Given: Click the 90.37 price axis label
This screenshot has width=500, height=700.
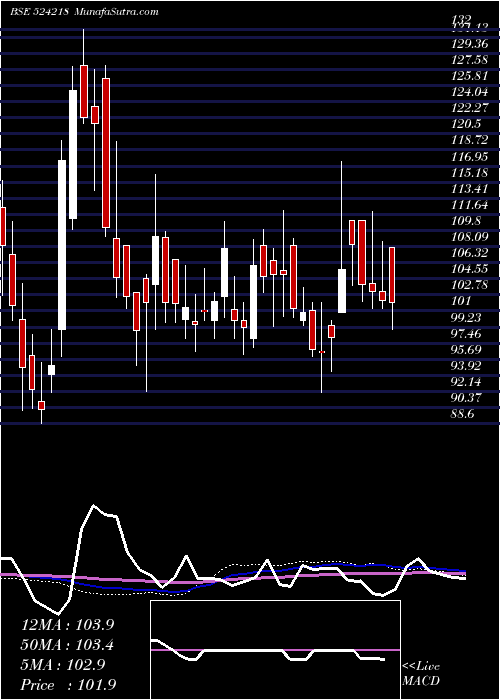Looking at the screenshot, I should point(467,398).
